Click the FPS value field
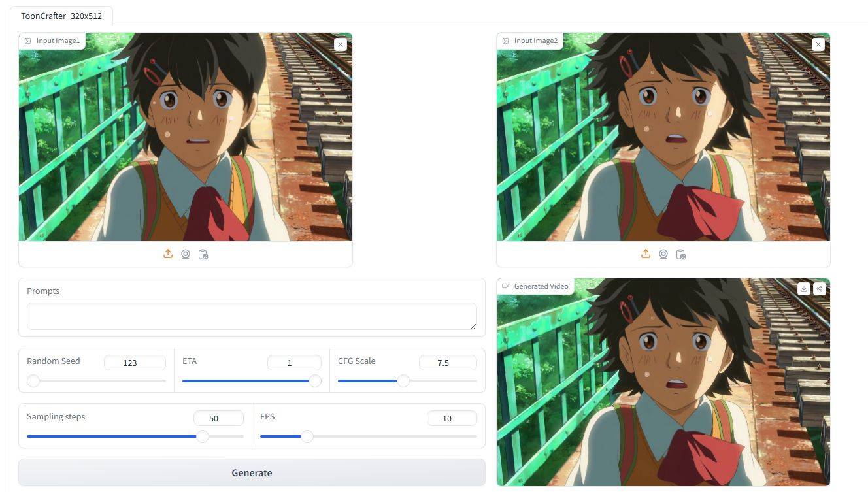The height and width of the screenshot is (492, 868). [x=452, y=418]
